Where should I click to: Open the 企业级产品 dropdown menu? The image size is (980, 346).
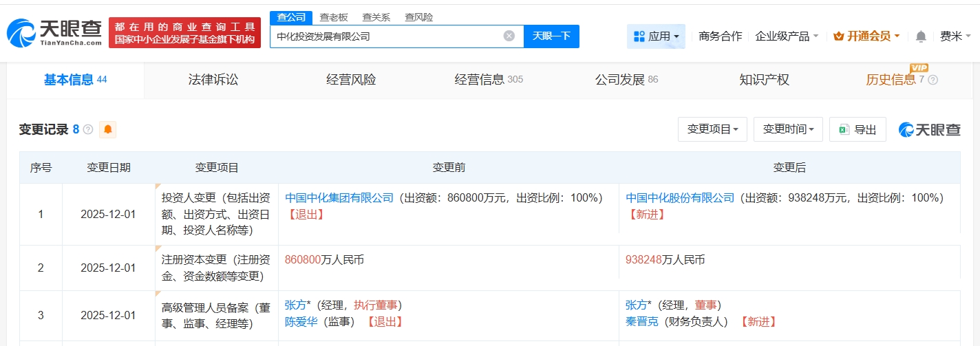pos(787,36)
